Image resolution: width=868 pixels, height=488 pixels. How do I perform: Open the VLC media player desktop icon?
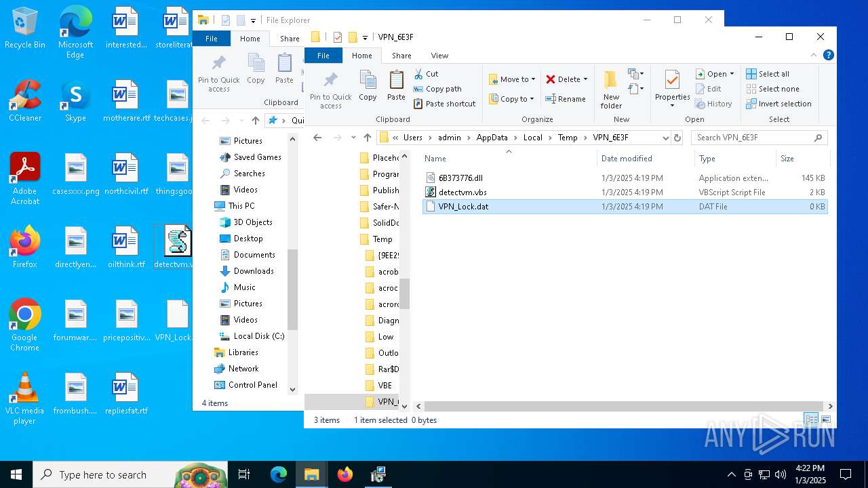pyautogui.click(x=24, y=399)
